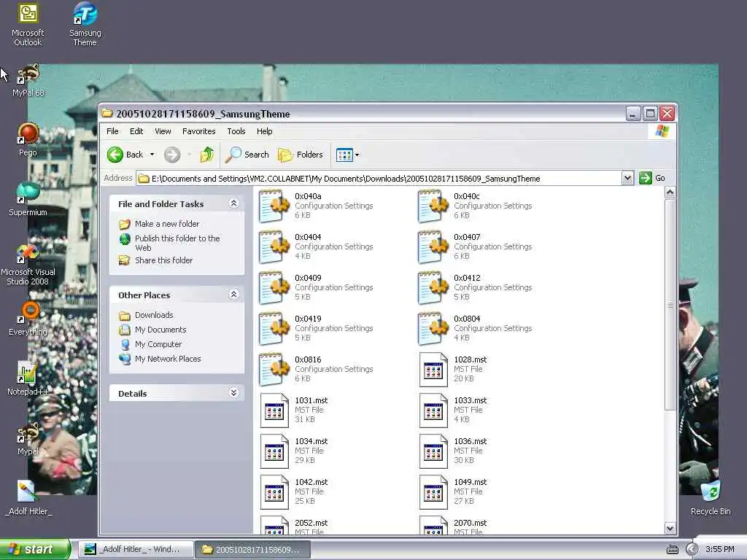Viewport: 747px width, 560px height.
Task: Select the 0x0412 configuration file icon
Action: [x=433, y=287]
